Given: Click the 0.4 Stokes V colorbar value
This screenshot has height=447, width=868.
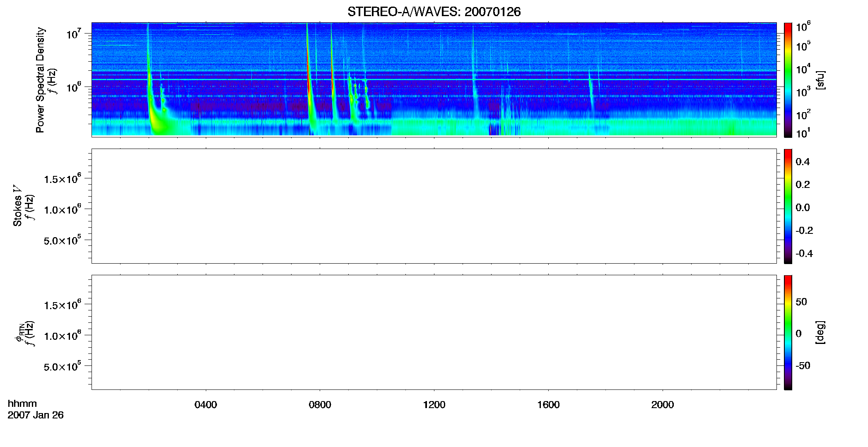Looking at the screenshot, I should point(803,162).
